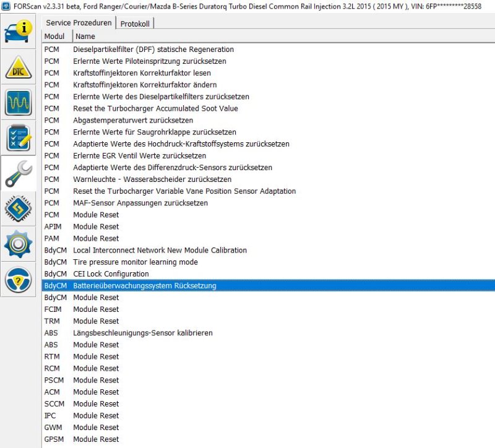Select the PCM Module Reset row
This screenshot has width=495, height=448.
pyautogui.click(x=269, y=215)
